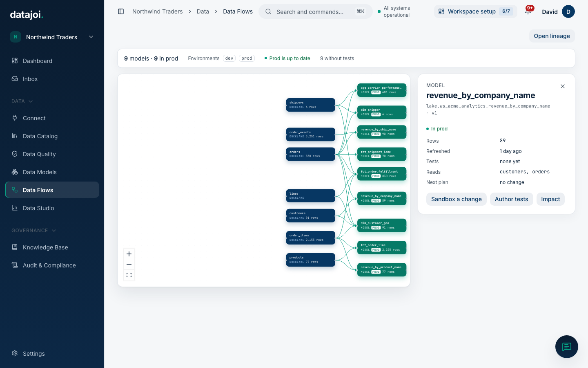Expand the Northwind Traders workspace switcher

pos(52,37)
